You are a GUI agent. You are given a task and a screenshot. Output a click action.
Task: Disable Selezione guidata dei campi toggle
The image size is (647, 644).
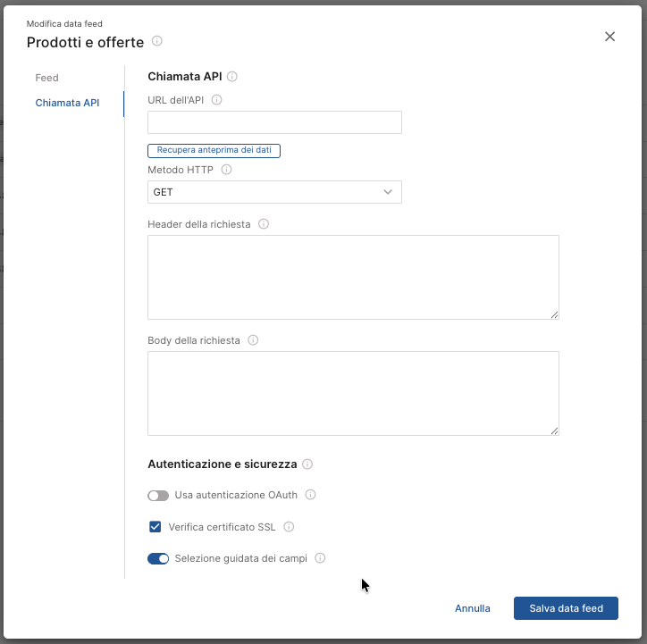(x=158, y=558)
